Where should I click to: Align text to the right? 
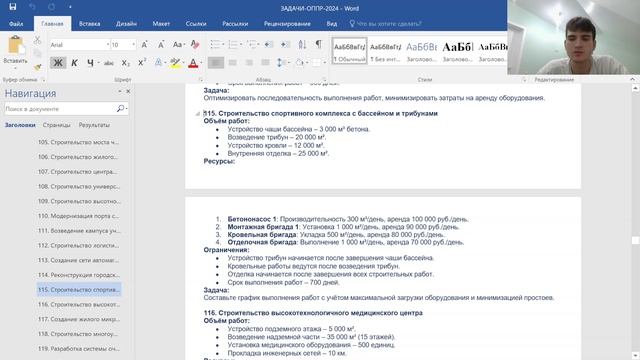(249, 62)
